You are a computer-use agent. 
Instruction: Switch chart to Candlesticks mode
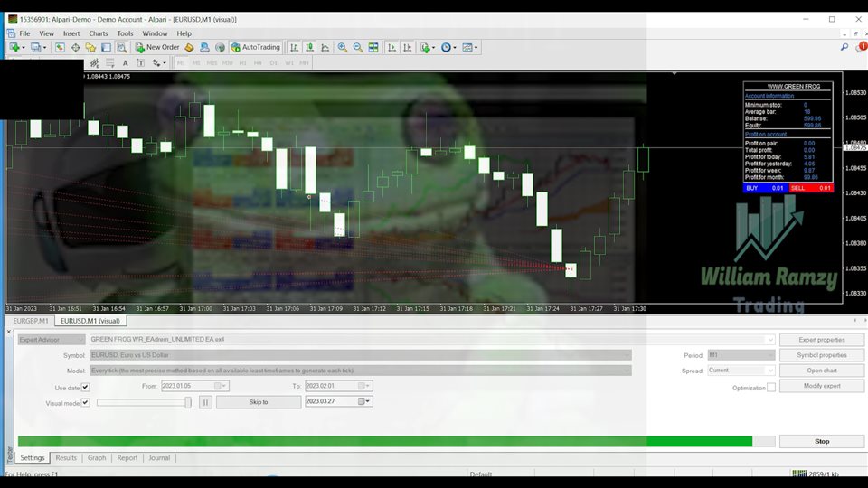click(310, 48)
